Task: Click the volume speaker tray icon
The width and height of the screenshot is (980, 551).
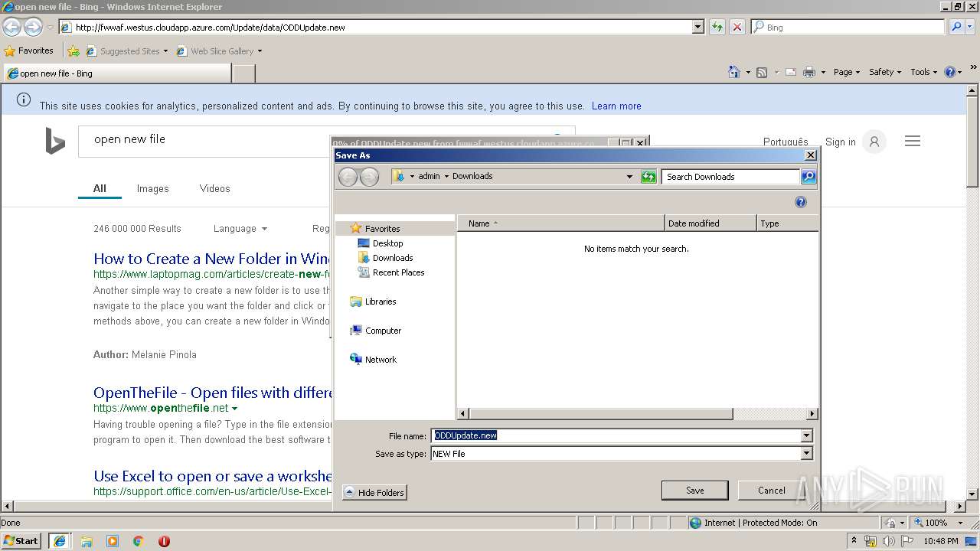Action: 888,541
